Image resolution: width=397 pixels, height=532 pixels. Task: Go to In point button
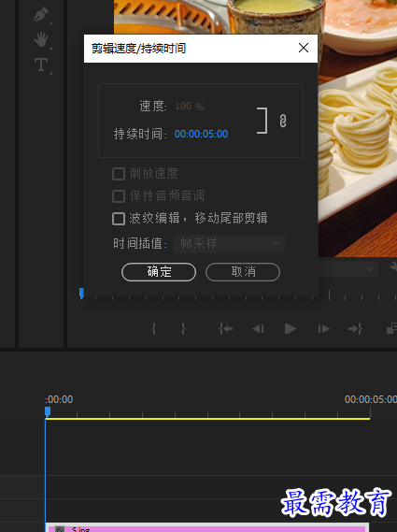coord(225,328)
